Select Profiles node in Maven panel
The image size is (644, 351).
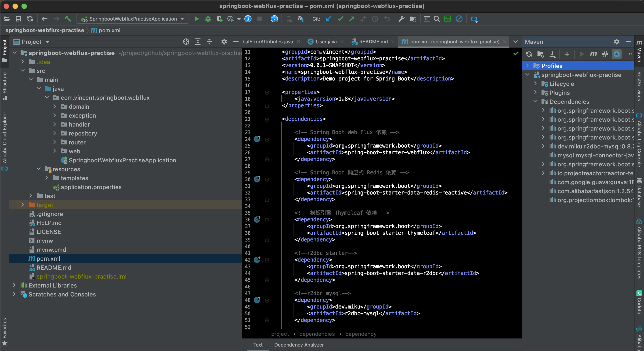pos(578,66)
